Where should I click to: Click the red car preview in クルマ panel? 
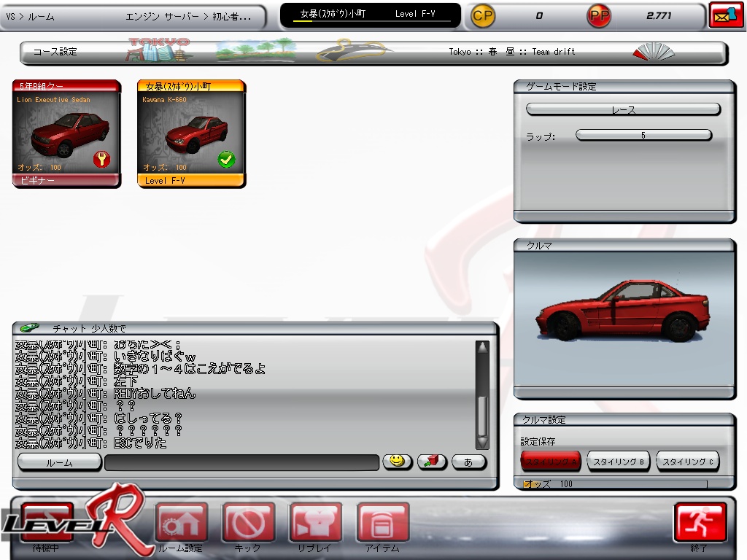point(623,311)
